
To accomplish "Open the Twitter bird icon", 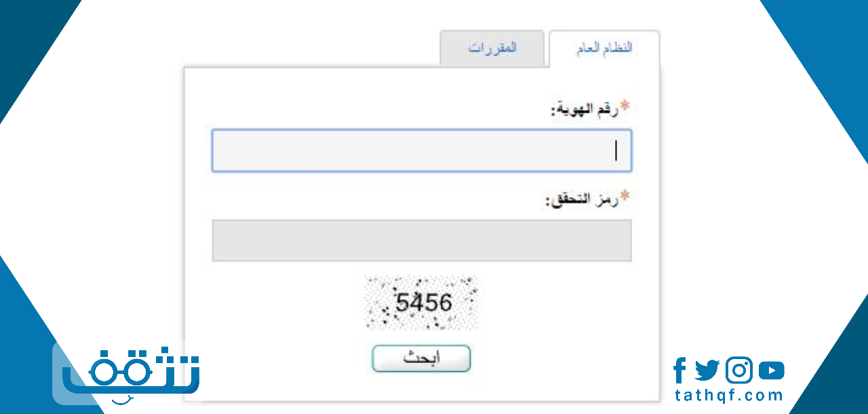I will 707,371.
